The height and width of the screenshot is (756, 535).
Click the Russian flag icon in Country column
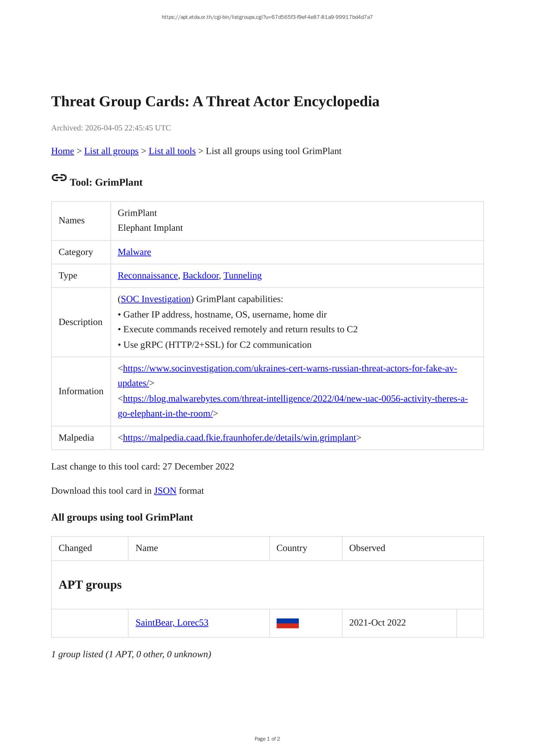pyautogui.click(x=287, y=623)
